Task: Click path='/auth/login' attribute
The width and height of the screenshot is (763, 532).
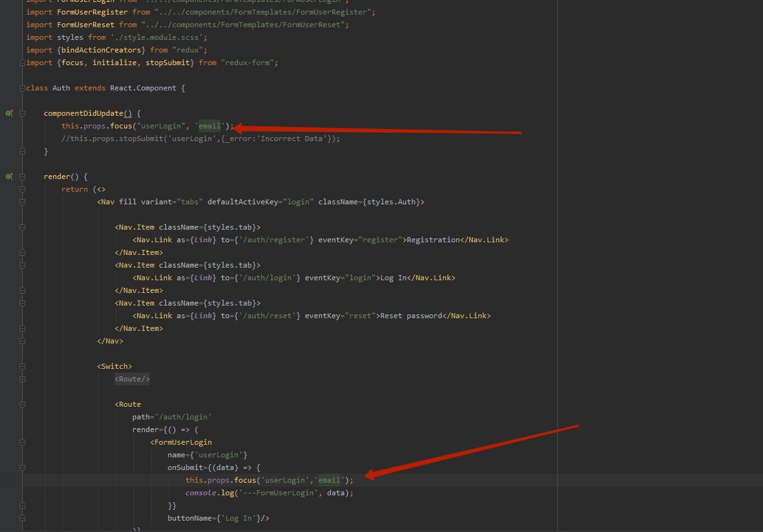Action: pos(172,417)
